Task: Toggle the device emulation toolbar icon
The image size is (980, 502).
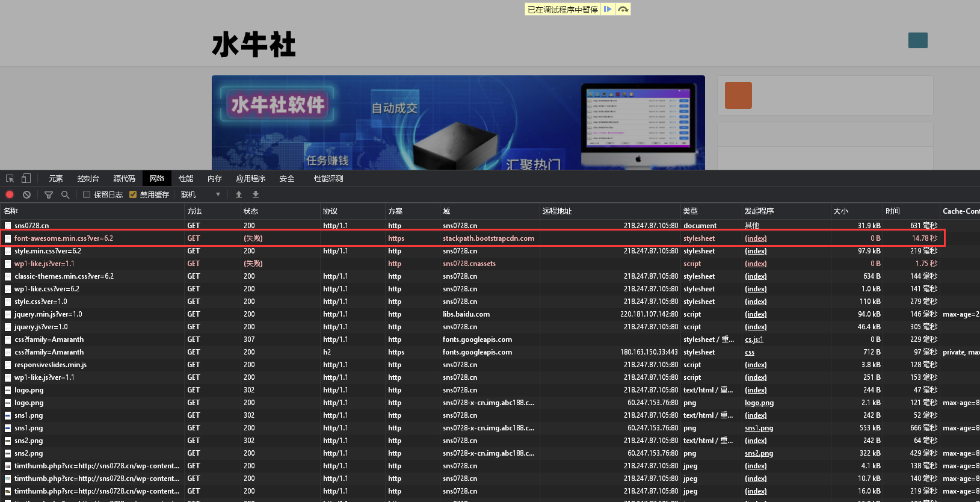Action: point(26,179)
